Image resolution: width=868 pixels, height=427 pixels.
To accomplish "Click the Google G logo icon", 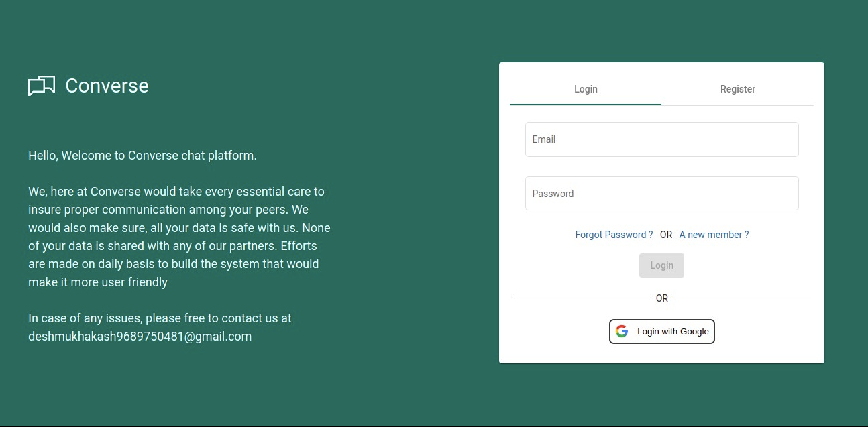I will (622, 331).
